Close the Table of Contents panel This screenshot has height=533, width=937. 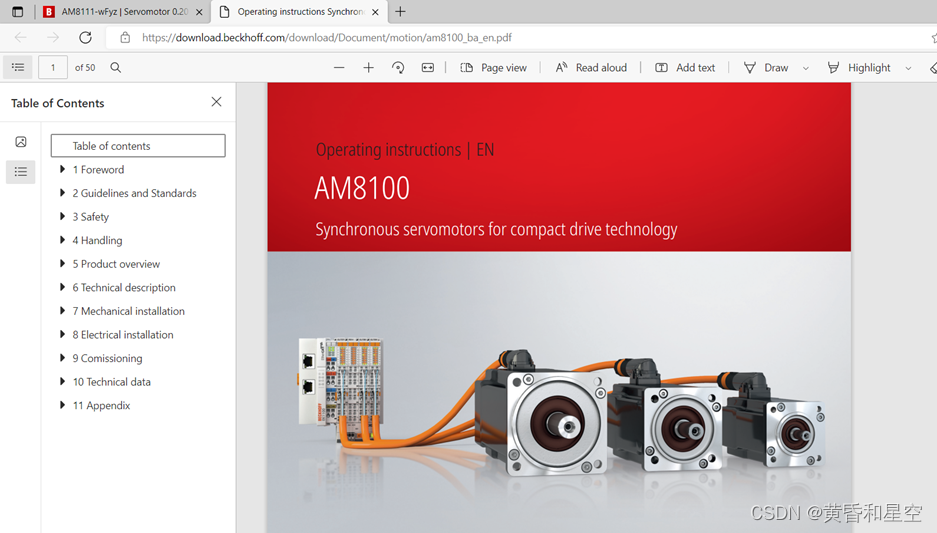point(216,102)
